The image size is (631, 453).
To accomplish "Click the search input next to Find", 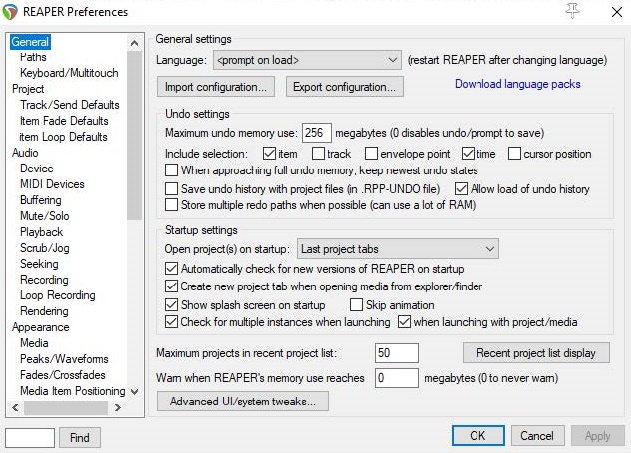I will [x=30, y=438].
